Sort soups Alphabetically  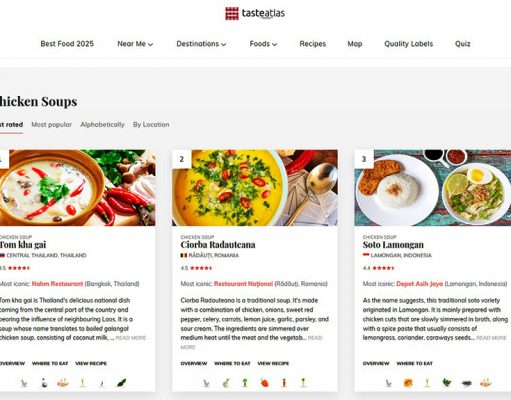point(102,124)
